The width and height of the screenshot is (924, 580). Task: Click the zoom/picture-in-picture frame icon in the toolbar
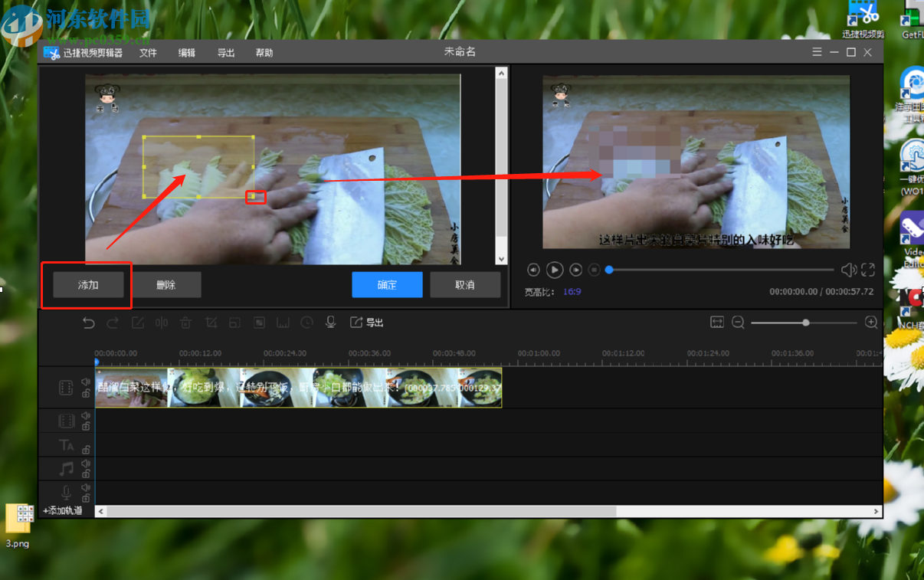click(234, 323)
